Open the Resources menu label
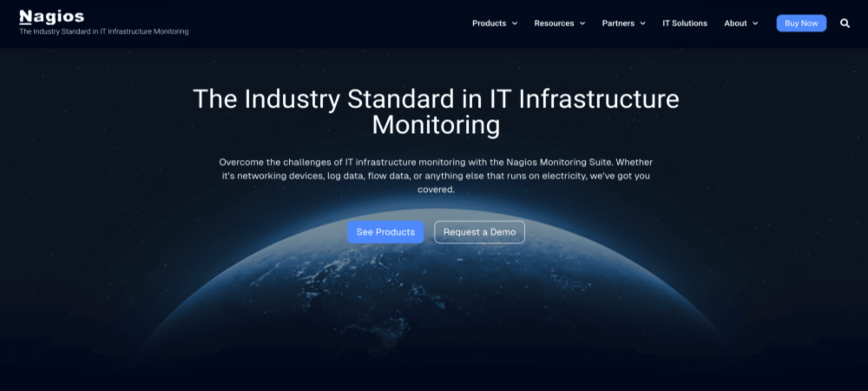 (x=554, y=23)
